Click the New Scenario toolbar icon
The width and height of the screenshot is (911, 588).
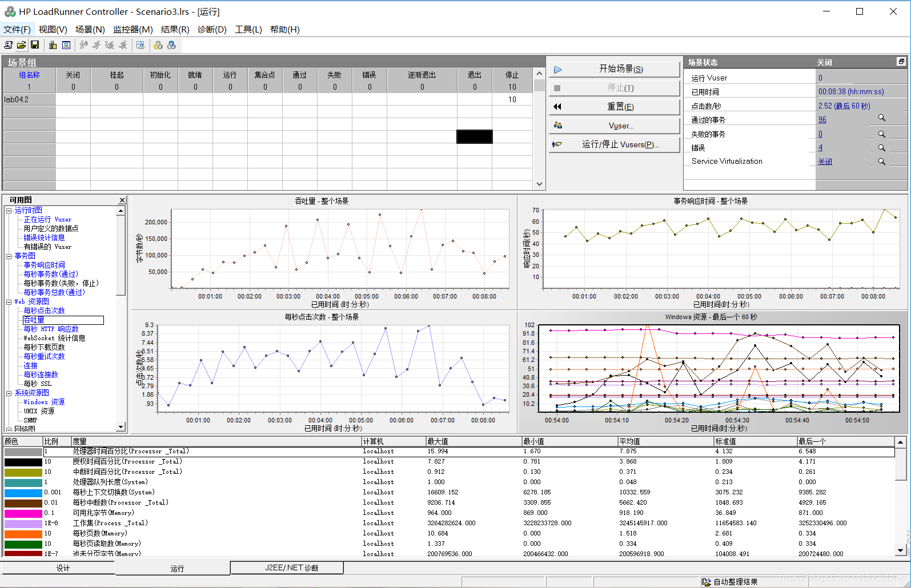coord(8,45)
